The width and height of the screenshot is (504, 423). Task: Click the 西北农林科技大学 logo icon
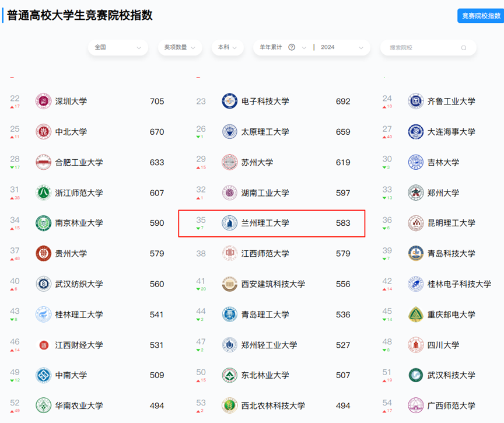(230, 405)
